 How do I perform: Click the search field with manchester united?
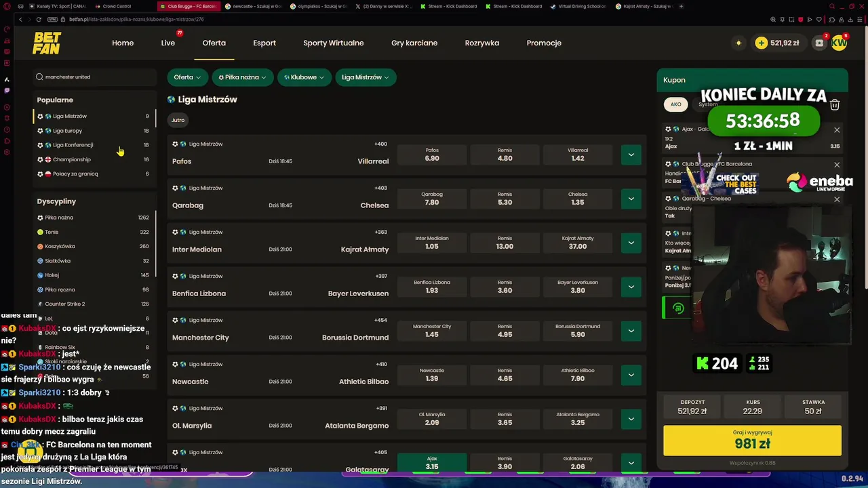pos(95,77)
